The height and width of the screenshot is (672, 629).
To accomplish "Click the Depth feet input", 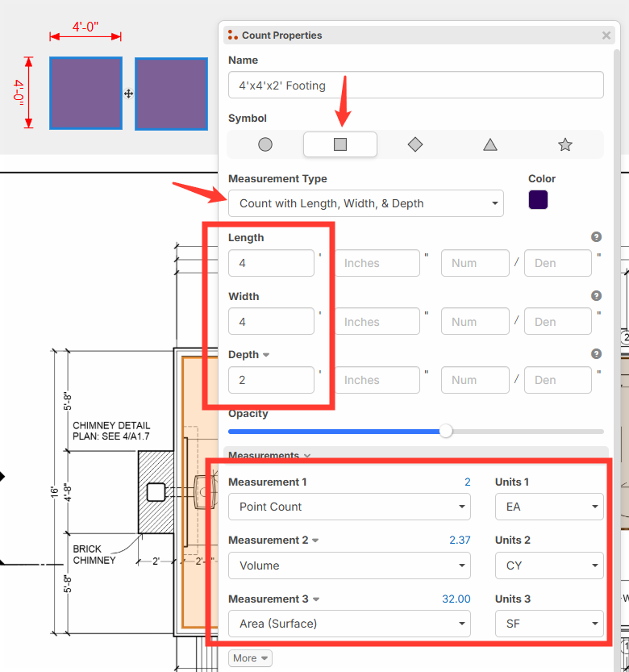I will click(271, 380).
